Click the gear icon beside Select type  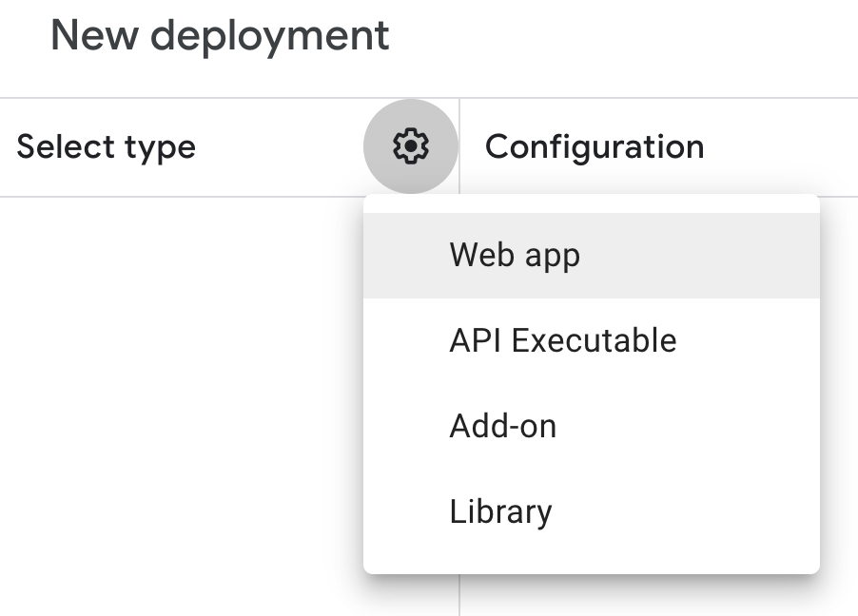[410, 146]
